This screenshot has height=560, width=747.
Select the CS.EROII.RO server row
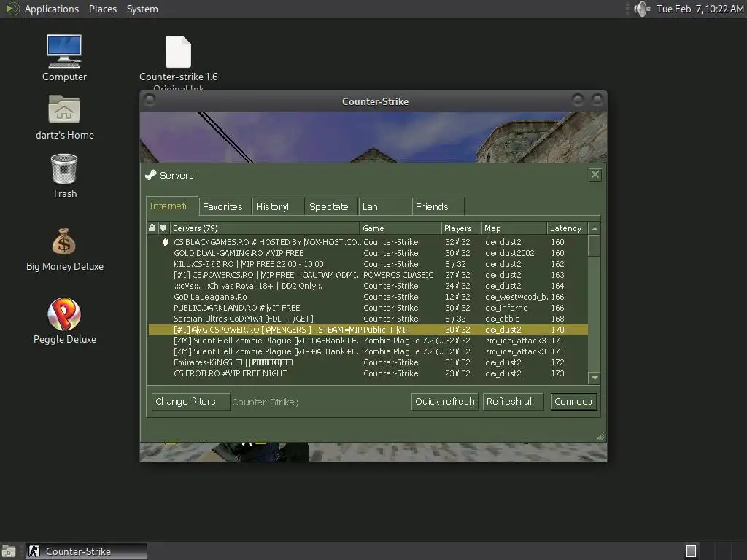(x=368, y=373)
